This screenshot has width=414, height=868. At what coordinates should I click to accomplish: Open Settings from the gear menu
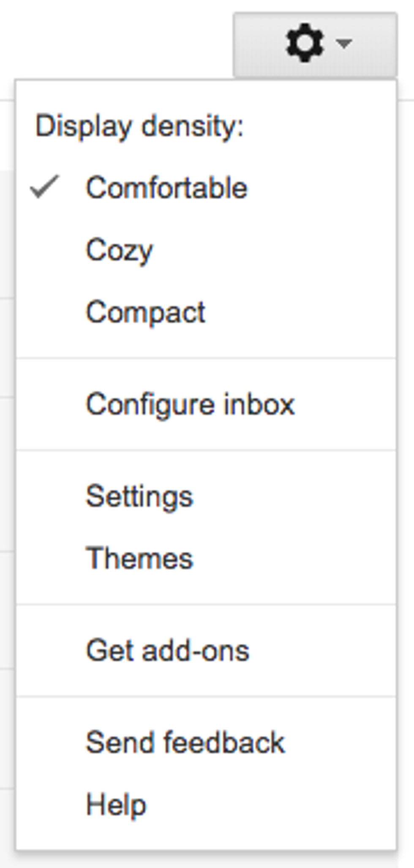click(x=139, y=496)
